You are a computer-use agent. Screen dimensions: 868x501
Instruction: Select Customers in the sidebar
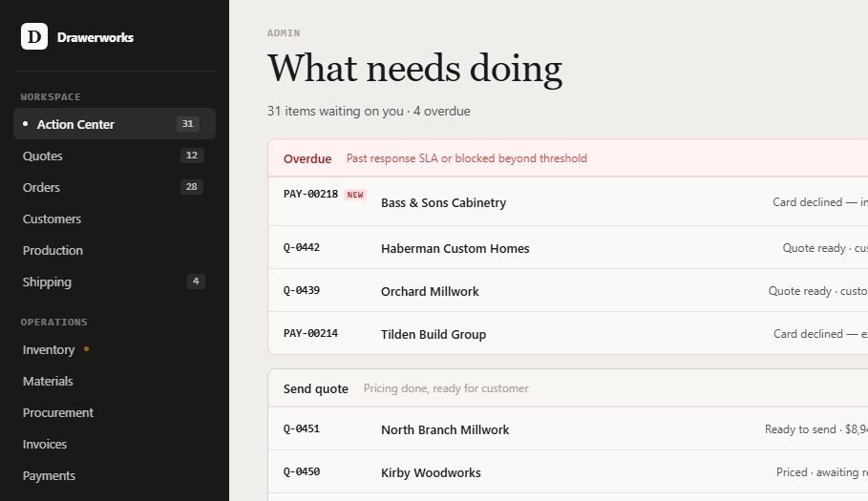(115, 219)
